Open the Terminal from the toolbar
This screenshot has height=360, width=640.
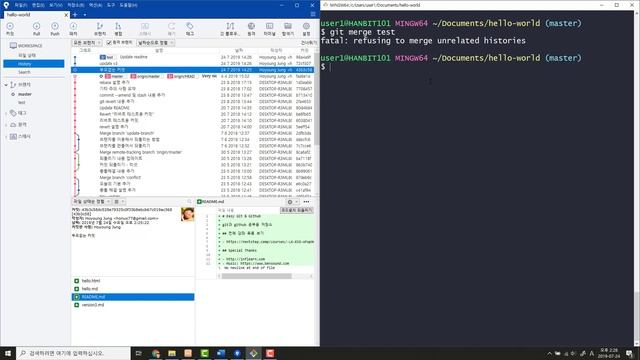pos(269,29)
